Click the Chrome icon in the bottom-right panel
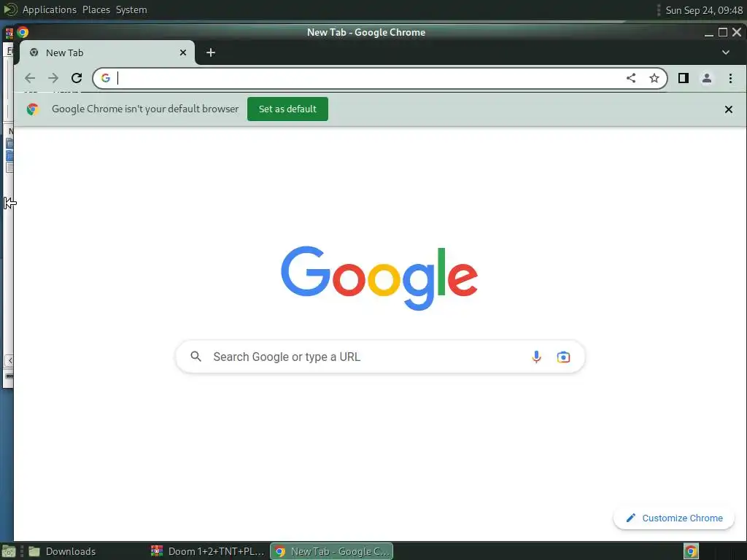The height and width of the screenshot is (560, 747). coord(691,551)
